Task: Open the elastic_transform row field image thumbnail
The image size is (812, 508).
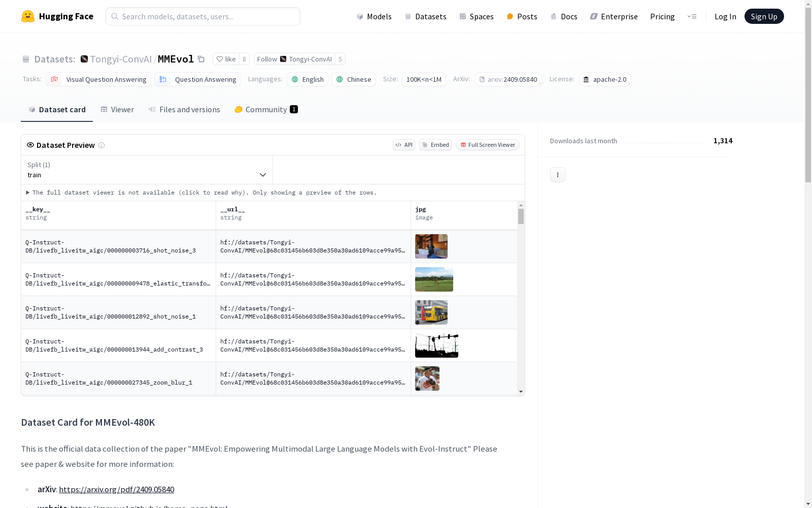Action: (434, 279)
